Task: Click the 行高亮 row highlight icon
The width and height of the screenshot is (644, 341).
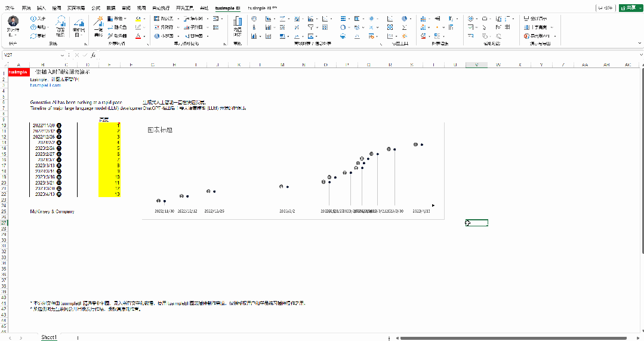Action: pos(526,27)
